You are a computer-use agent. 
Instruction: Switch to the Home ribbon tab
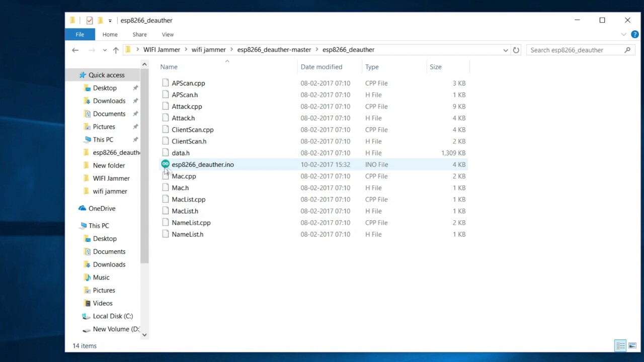[110, 34]
